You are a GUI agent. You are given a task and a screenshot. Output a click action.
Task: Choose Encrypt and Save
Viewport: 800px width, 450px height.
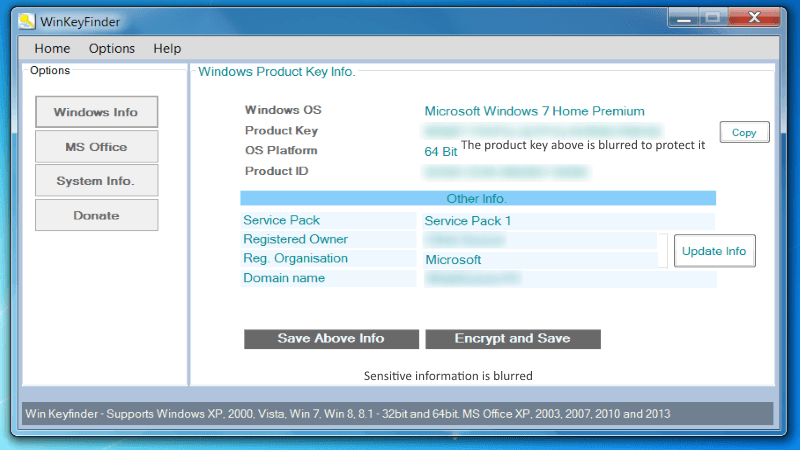coord(512,338)
